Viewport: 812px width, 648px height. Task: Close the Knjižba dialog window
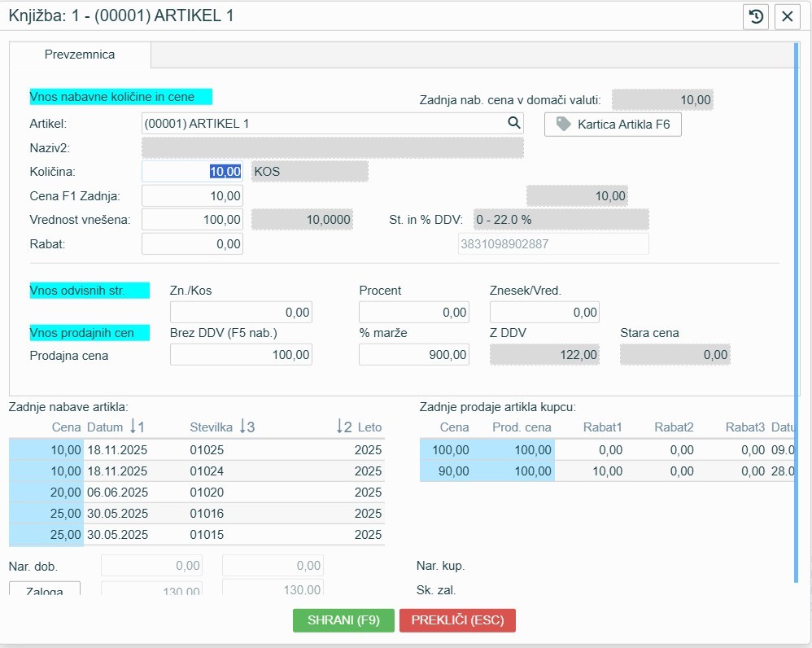[787, 16]
